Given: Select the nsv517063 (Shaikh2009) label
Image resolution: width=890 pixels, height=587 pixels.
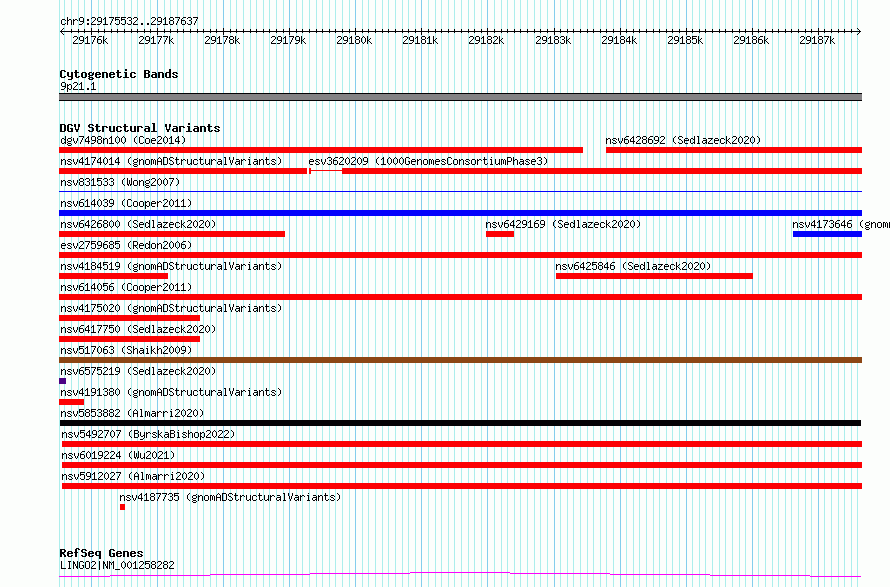Looking at the screenshot, I should (126, 350).
